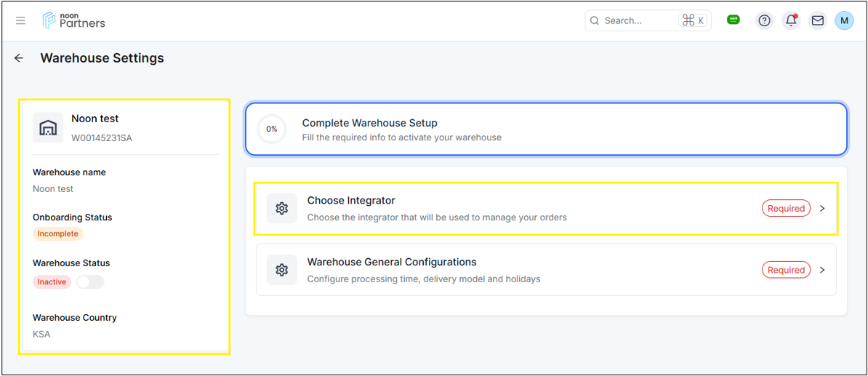Screen dimensions: 868x376
Task: Open the user profile menu avatar M
Action: pos(843,20)
